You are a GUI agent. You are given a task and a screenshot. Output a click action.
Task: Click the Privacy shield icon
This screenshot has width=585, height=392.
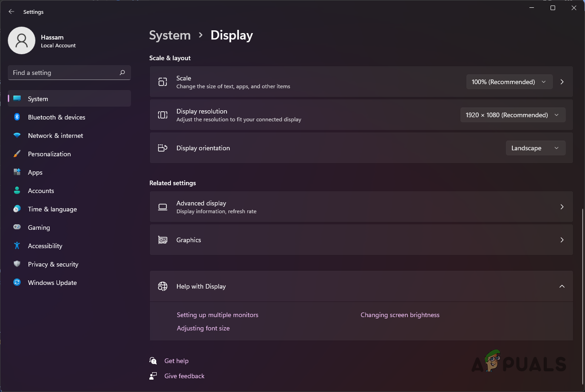coord(17,264)
